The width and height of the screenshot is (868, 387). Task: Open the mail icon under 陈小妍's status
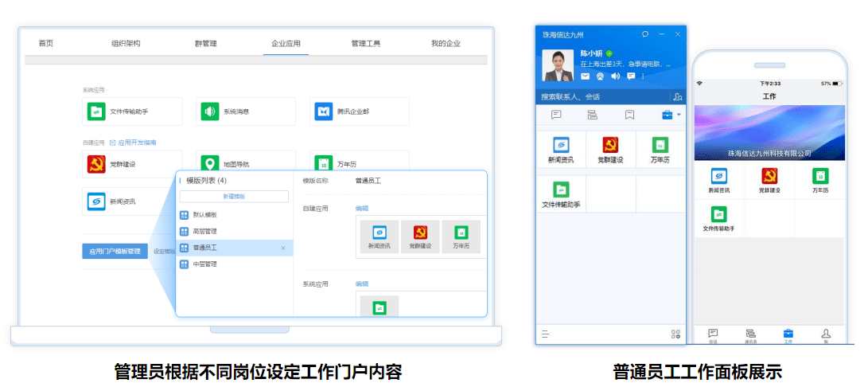tap(585, 76)
